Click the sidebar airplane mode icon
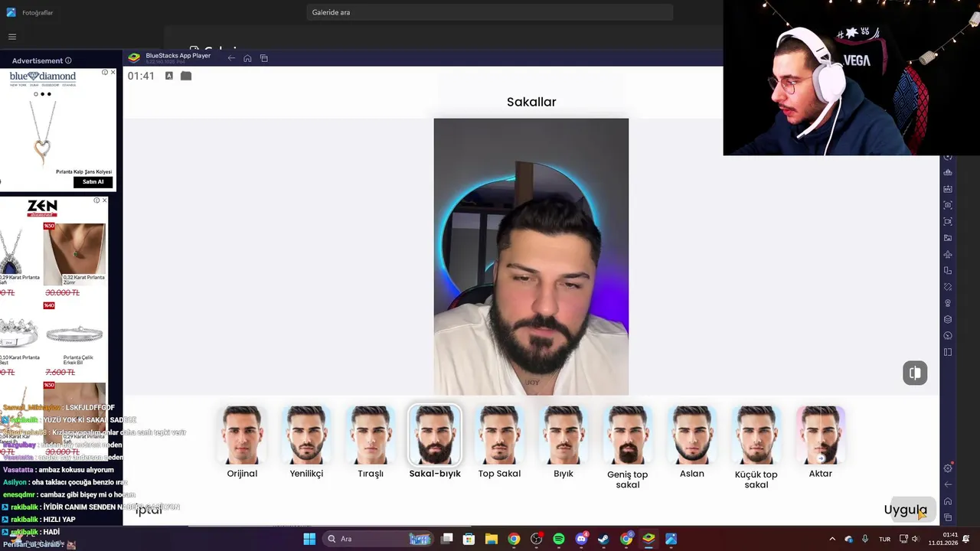Image resolution: width=980 pixels, height=551 pixels. [x=948, y=254]
